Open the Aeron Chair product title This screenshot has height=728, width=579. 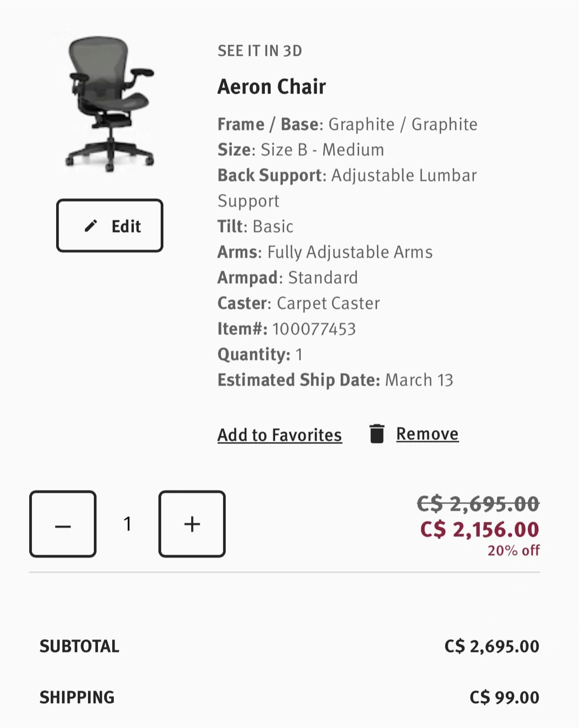tap(272, 86)
